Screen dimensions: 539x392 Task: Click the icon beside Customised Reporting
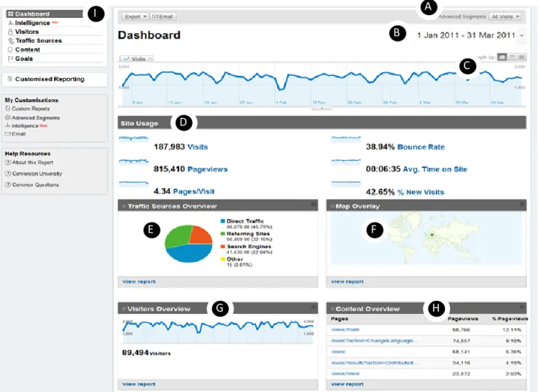(10, 79)
